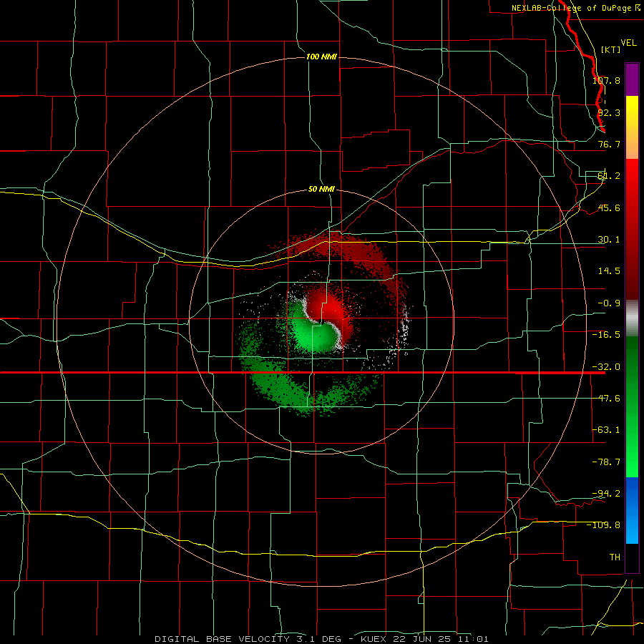Pick the blue segment of the color bar
Screen dimensions: 644x644
[632, 510]
